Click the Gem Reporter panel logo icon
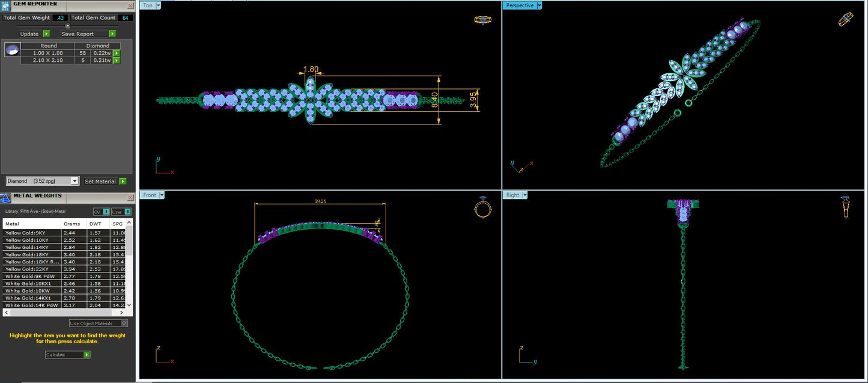868x383 pixels. click(5, 5)
